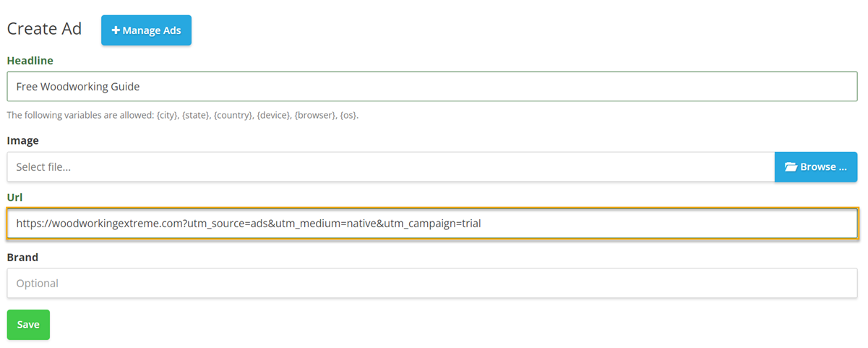The height and width of the screenshot is (348, 868).
Task: Click the plus icon on Manage Ads
Action: click(x=116, y=30)
